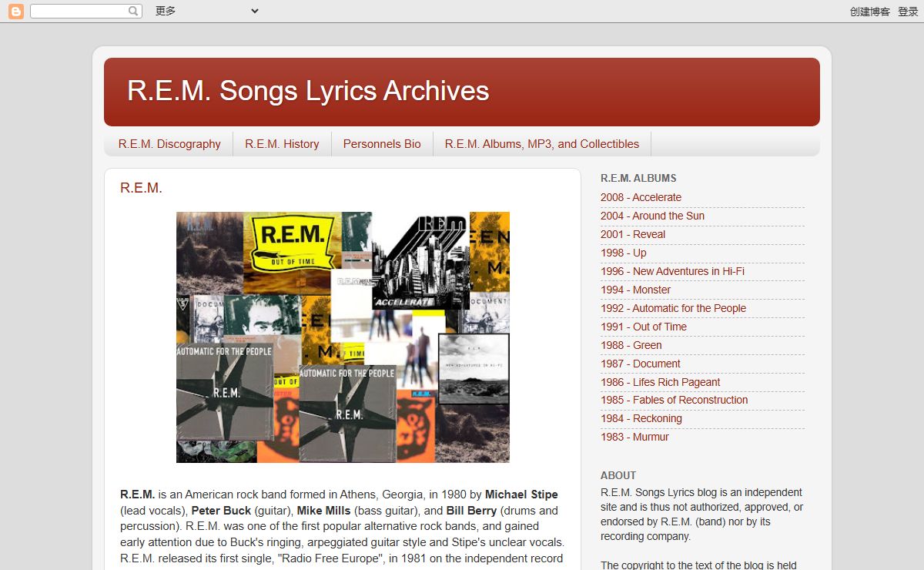Viewport: 924px width, 570px height.
Task: Open the 2008 - Accelerate album link
Action: tap(641, 197)
